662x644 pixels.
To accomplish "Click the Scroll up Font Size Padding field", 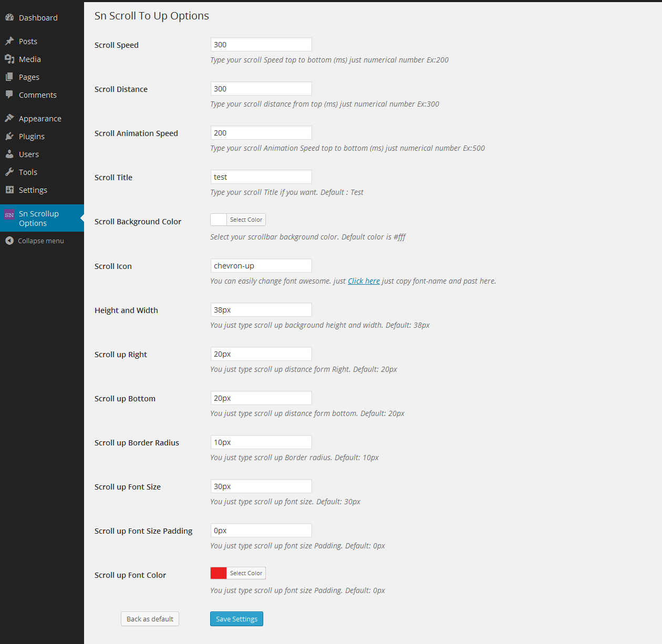I will click(261, 531).
